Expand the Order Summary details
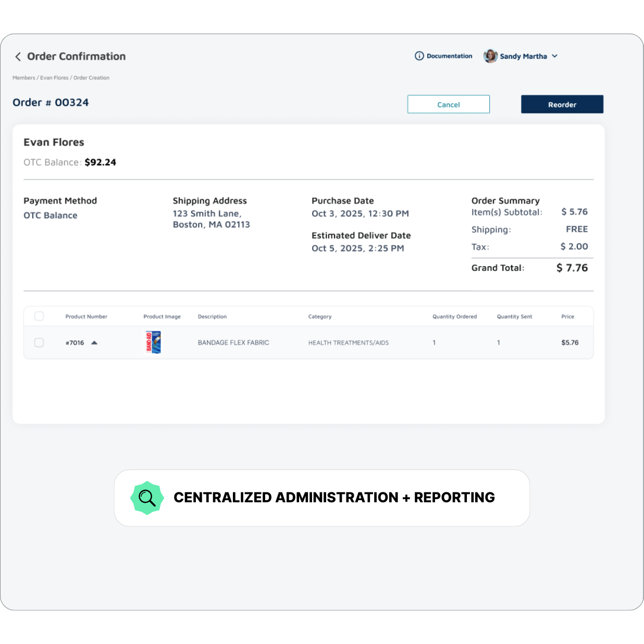 (x=505, y=201)
